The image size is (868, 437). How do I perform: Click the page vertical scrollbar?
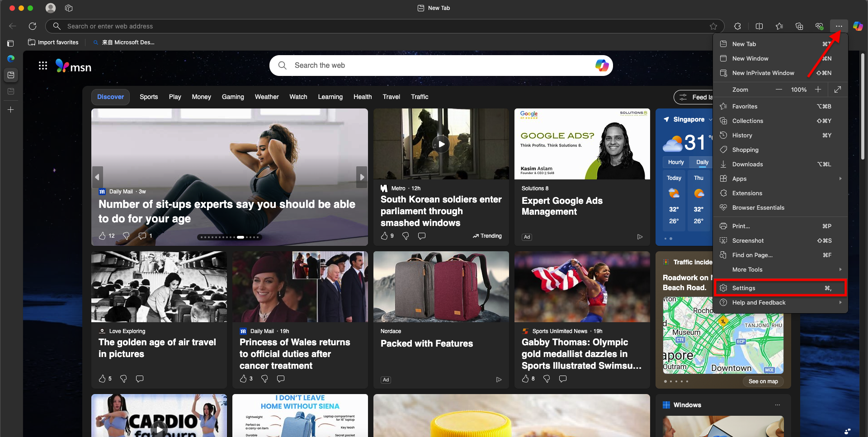pyautogui.click(x=863, y=106)
